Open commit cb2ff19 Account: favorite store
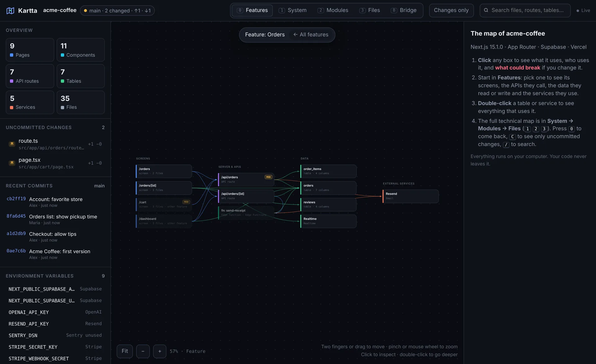 click(55, 202)
